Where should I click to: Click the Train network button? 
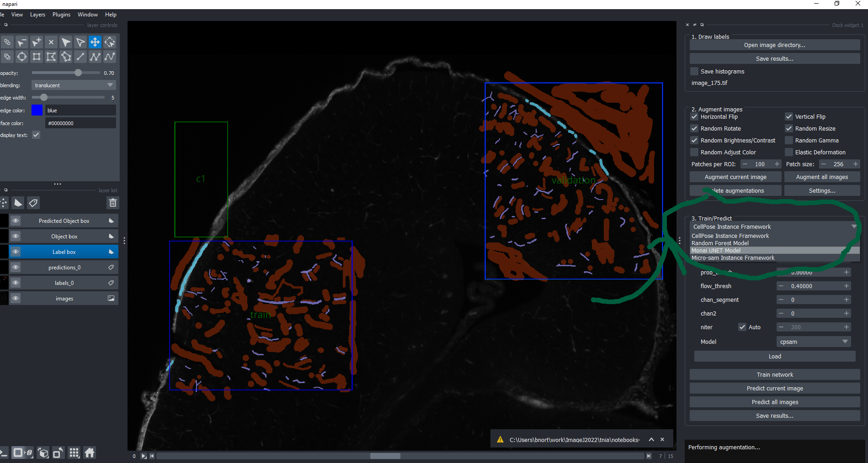[774, 375]
